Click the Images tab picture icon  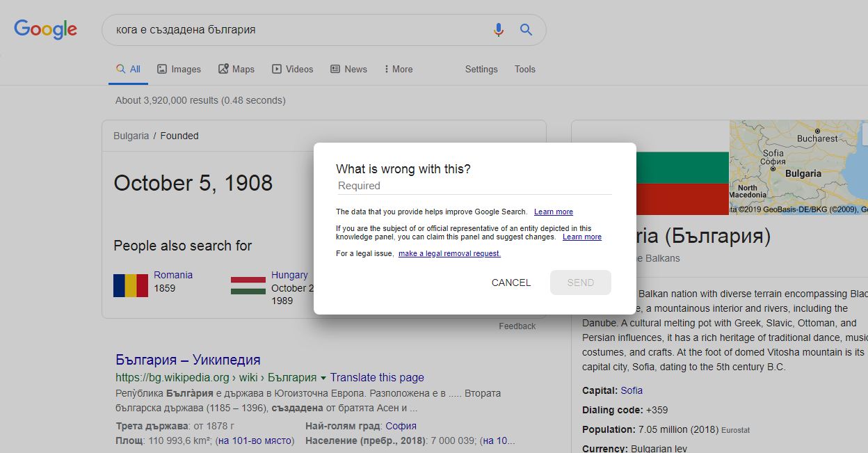(162, 69)
